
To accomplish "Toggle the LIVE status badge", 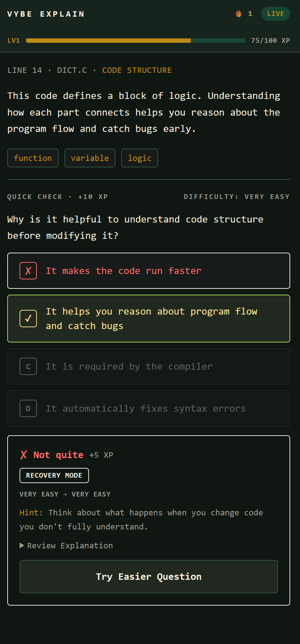I will tap(276, 14).
